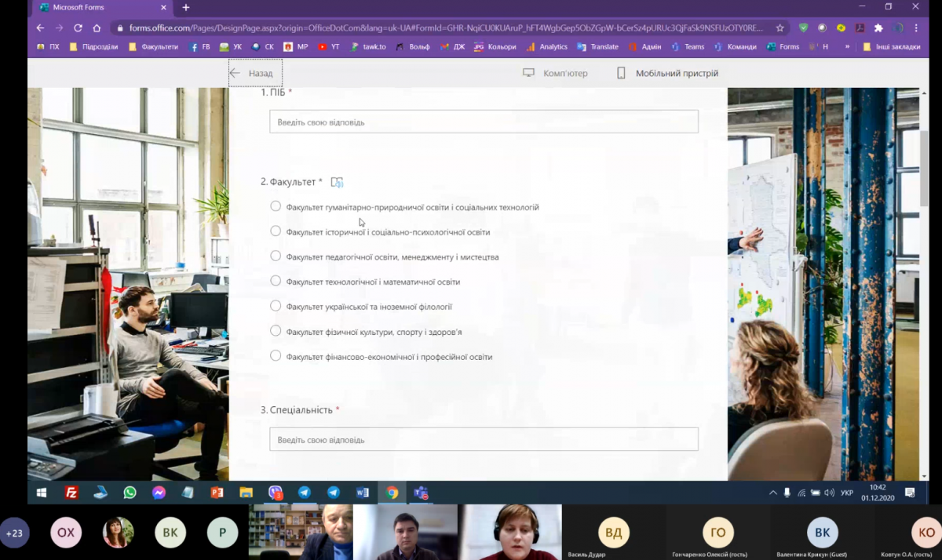The height and width of the screenshot is (560, 942).
Task: Open immersive reader icon next to Факультет
Action: pos(337,182)
